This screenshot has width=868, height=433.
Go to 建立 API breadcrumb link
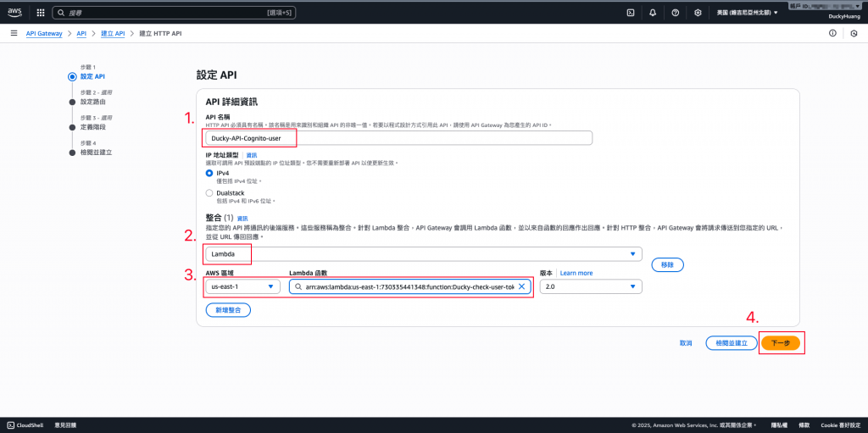(113, 34)
